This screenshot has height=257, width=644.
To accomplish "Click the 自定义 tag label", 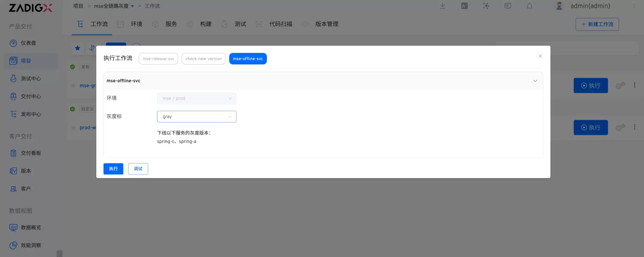I will pyautogui.click(x=87, y=109).
